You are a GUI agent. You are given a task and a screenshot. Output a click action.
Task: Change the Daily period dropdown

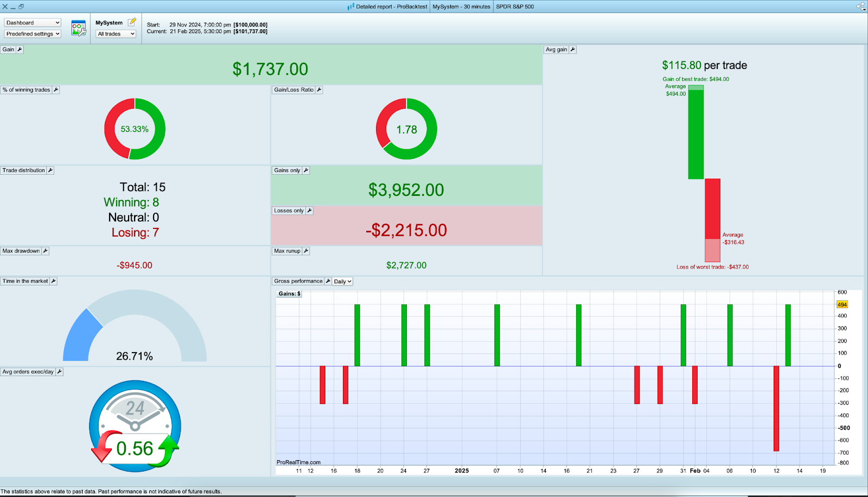(x=343, y=282)
